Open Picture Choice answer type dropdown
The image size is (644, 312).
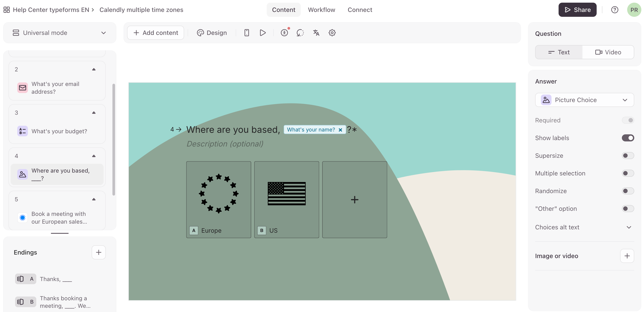[x=584, y=100]
